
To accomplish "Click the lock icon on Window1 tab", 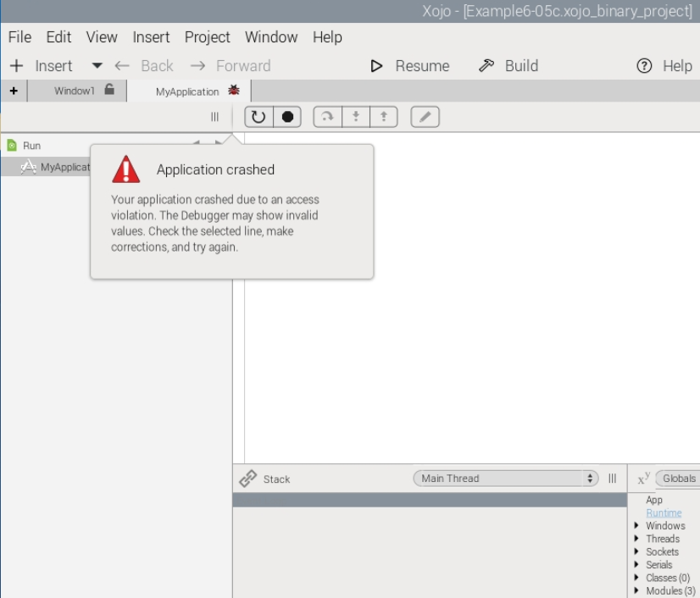I will [109, 89].
